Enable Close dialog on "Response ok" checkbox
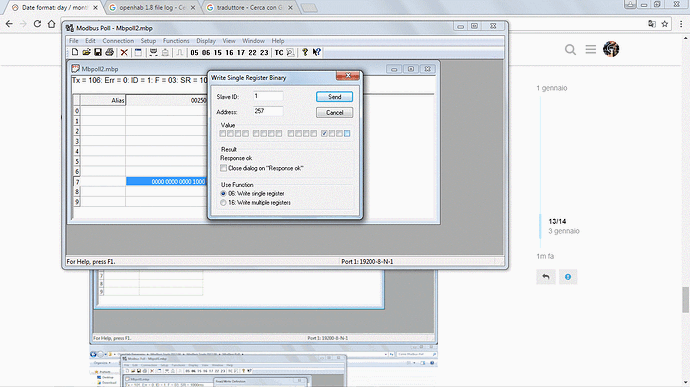Screen dimensions: 690x387 [224, 168]
